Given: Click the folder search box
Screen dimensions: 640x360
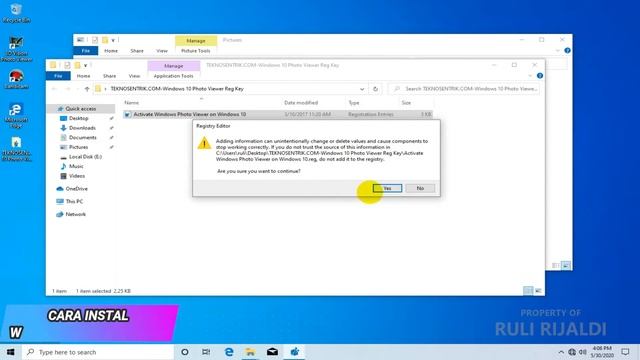Looking at the screenshot, I should pos(464,89).
